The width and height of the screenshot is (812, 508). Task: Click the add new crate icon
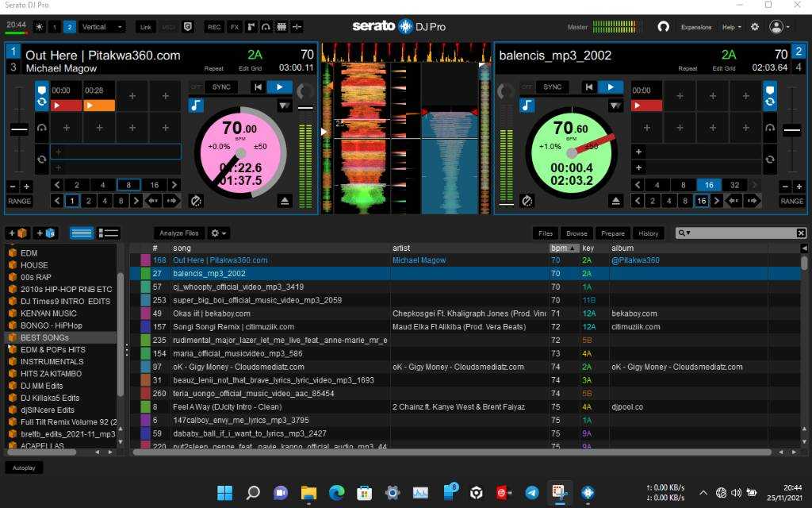tap(17, 233)
